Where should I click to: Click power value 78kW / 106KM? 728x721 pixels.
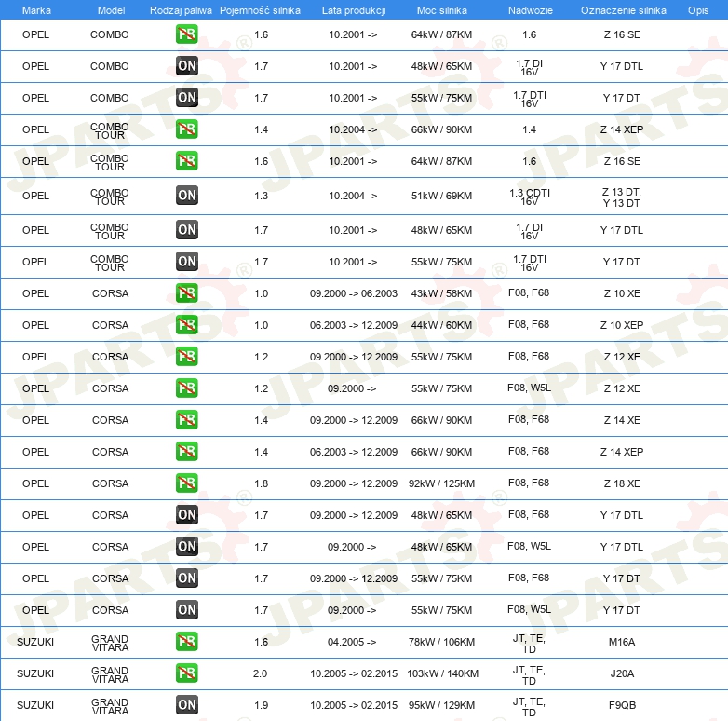point(441,642)
